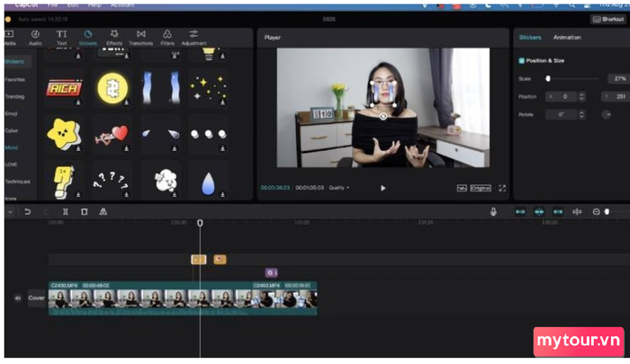Screen dimensions: 630x364
Task: Click the Scale slider handle
Action: [x=548, y=79]
